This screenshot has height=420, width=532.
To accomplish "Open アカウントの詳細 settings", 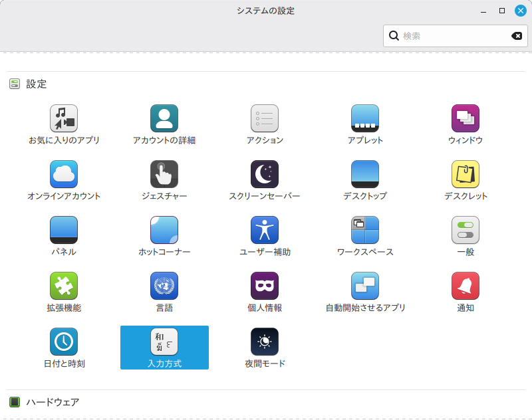I will click(164, 119).
